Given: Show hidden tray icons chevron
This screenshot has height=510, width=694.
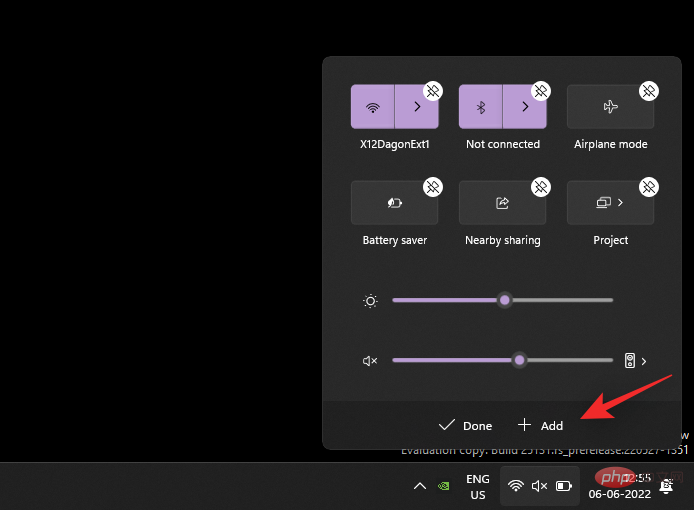Looking at the screenshot, I should click(x=420, y=487).
